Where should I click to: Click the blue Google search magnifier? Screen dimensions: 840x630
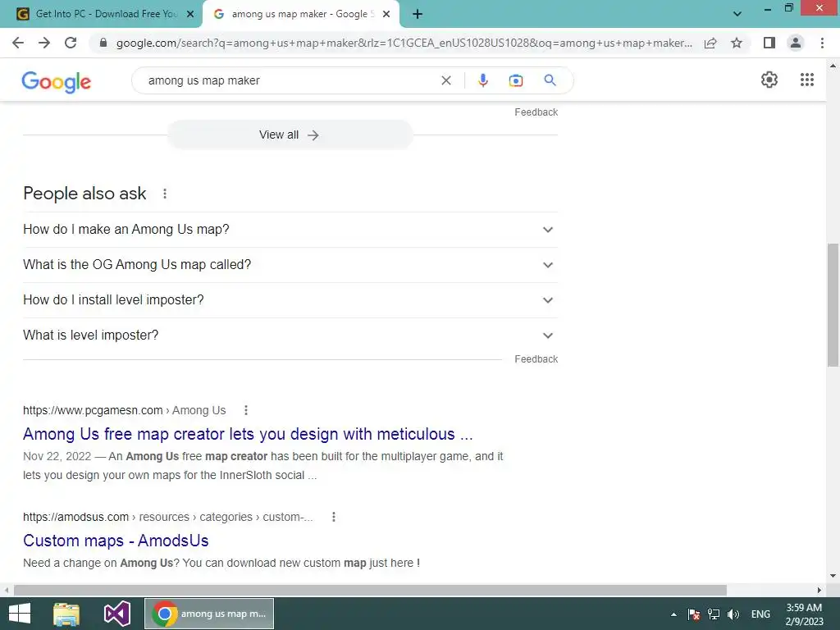550,80
